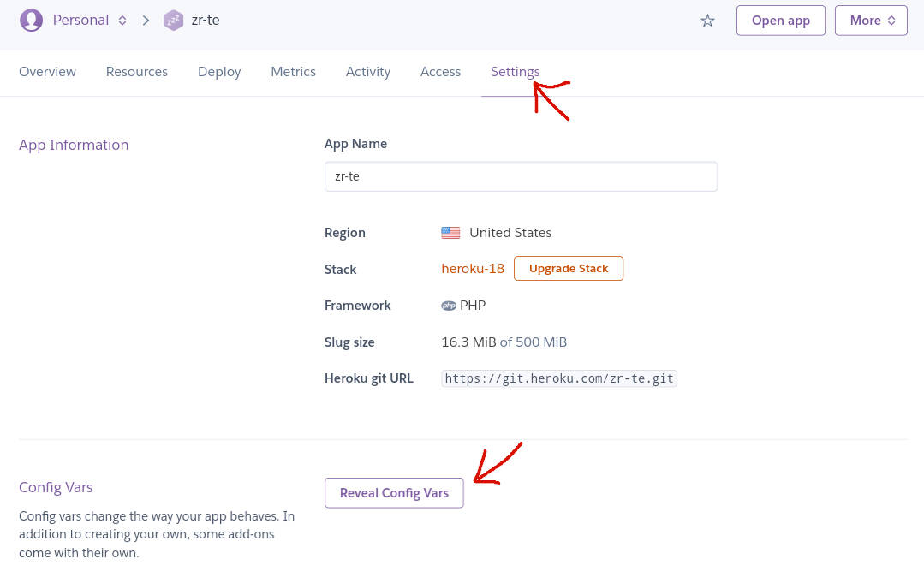Go to the Deploy tab
924x583 pixels.
[x=219, y=72]
